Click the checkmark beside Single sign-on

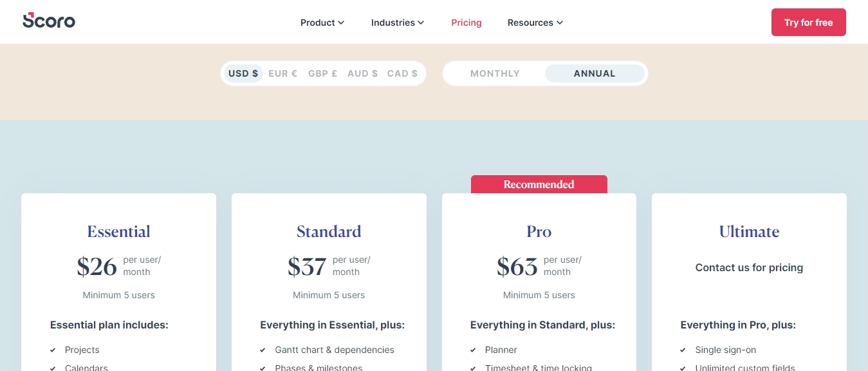(x=683, y=350)
